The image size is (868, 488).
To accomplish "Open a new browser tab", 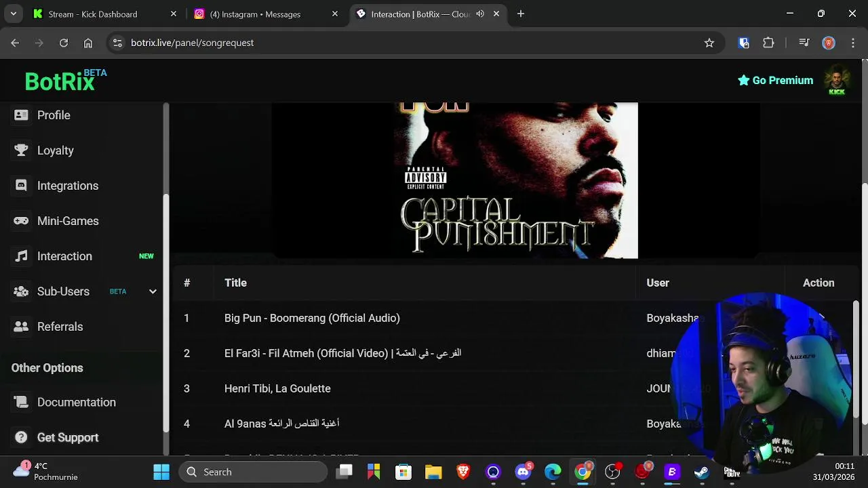I will click(521, 14).
